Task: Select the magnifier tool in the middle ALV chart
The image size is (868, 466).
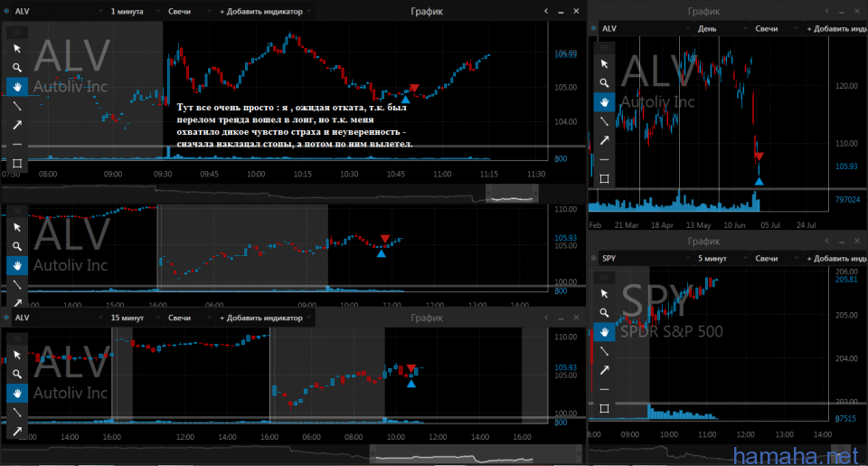Action: [17, 247]
